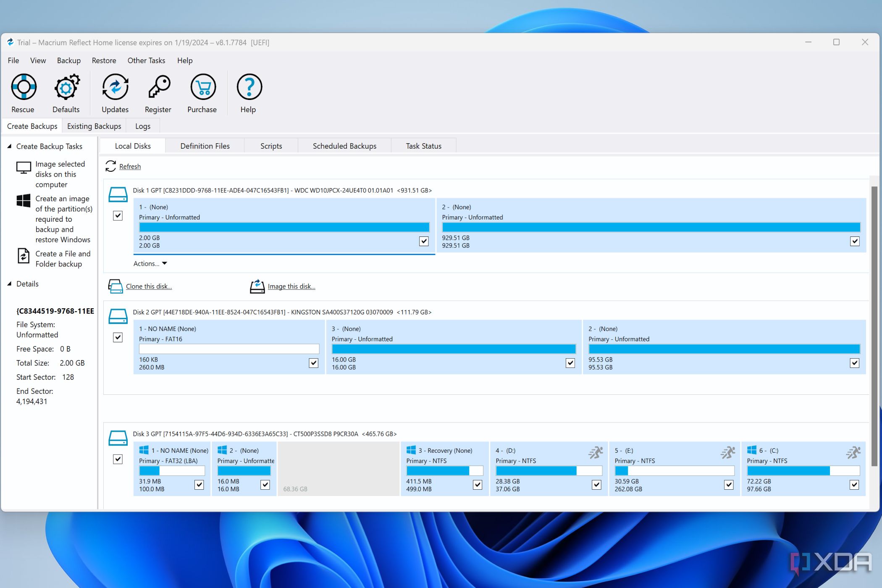
Task: Select the Restore menu item
Action: tap(102, 60)
